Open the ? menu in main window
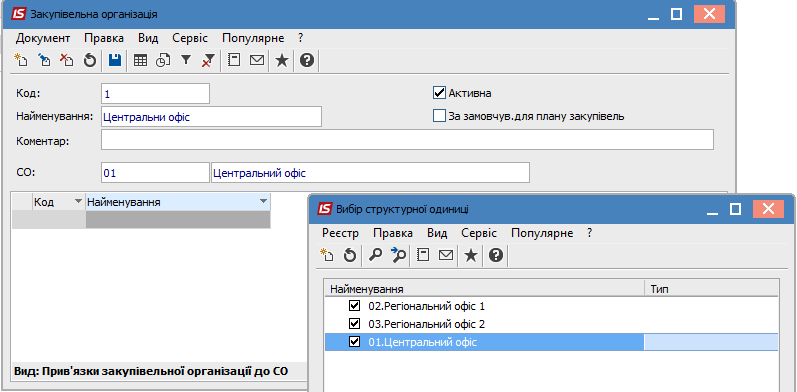Screen dimensions: 797x392 [x=300, y=38]
